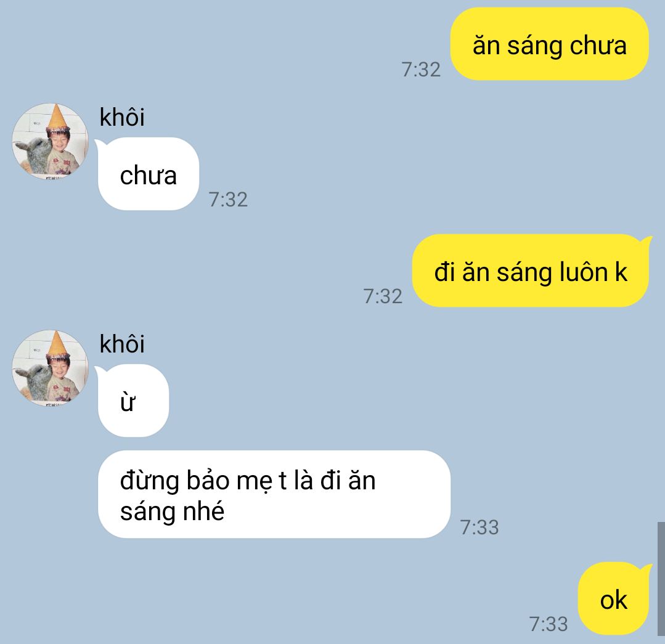This screenshot has height=644, width=665.
Task: Open khôi's profile picture above the chưa message
Action: coord(50,141)
